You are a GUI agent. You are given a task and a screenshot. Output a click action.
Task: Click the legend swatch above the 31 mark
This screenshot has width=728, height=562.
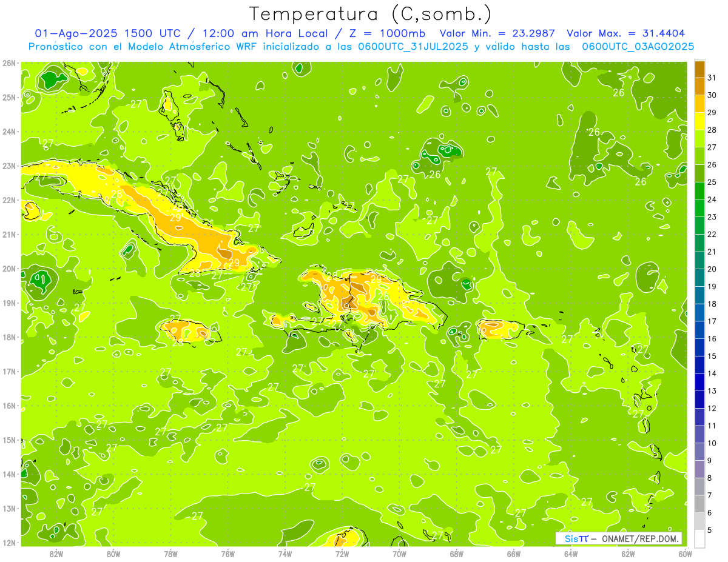tap(699, 69)
